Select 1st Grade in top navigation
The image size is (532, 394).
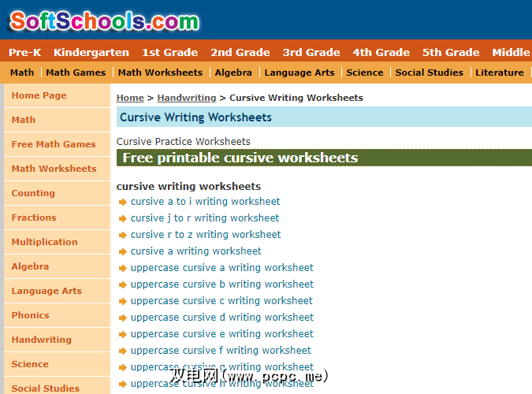(x=170, y=52)
